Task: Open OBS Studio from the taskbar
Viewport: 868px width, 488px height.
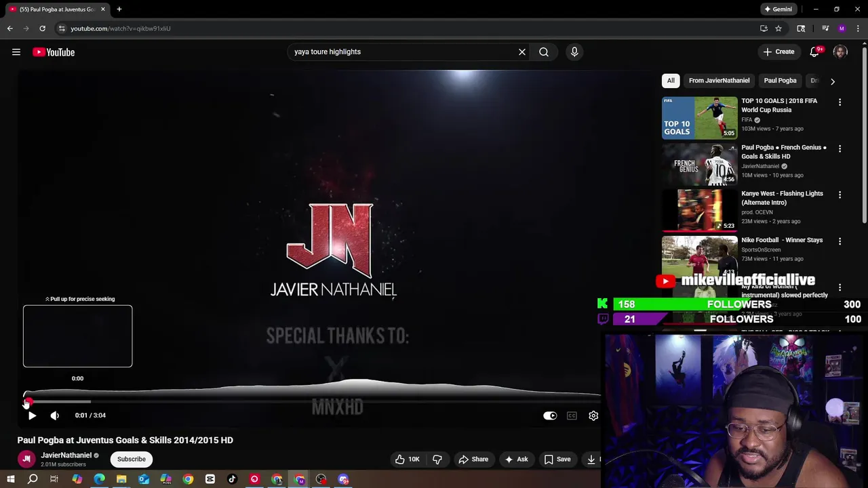Action: point(321,479)
